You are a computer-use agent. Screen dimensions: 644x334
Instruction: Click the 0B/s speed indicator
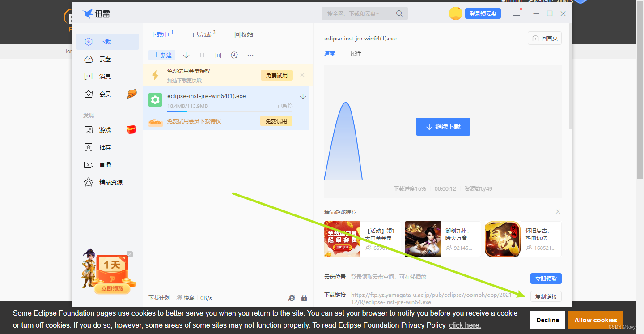point(206,298)
